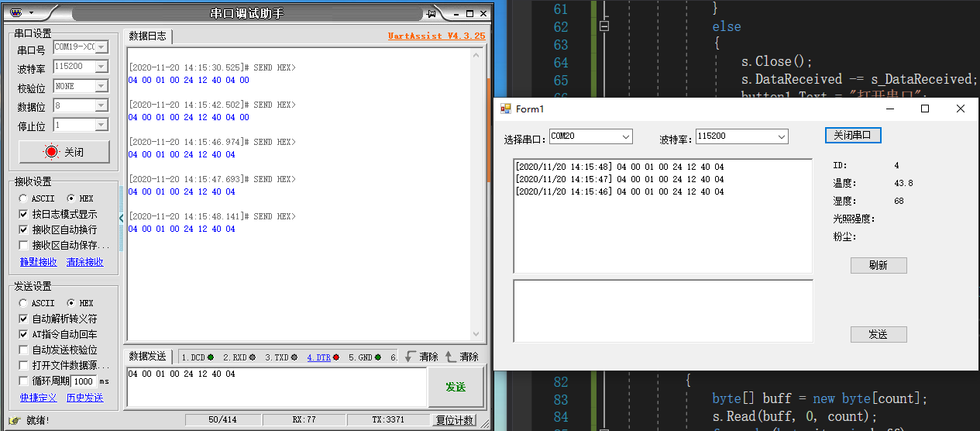This screenshot has height=431, width=980.
Task: Click the UartAssist send data text box
Action: pos(277,387)
